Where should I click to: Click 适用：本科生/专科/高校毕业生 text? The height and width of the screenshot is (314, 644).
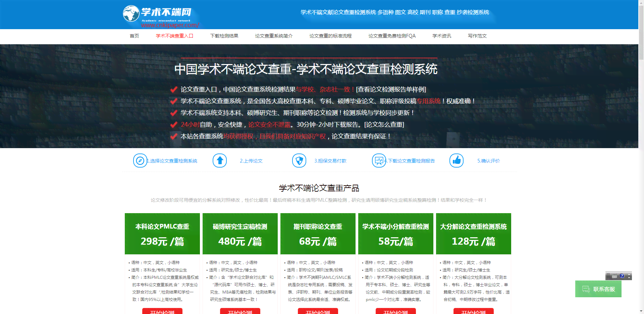[x=159, y=270]
